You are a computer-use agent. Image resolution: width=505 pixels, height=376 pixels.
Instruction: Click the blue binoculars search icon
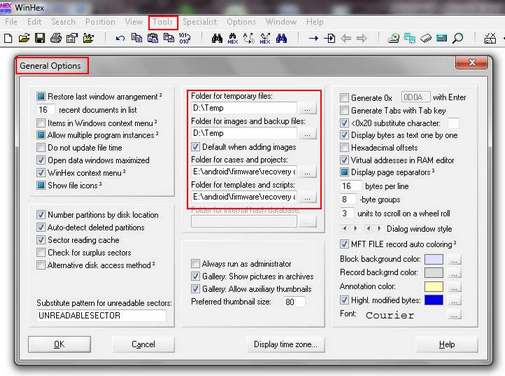point(281,38)
